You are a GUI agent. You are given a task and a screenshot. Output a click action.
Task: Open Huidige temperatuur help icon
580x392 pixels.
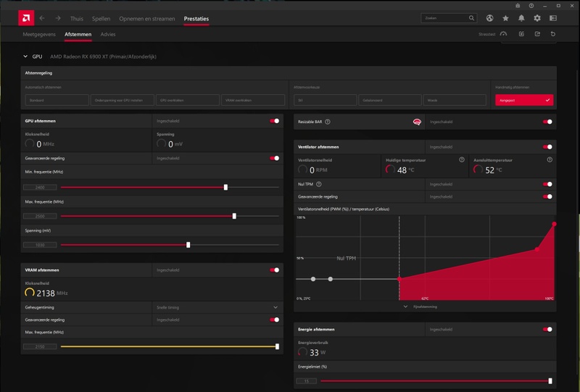(x=462, y=159)
